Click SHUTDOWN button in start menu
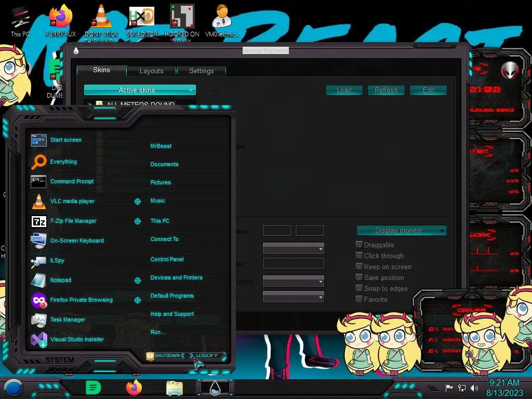Screen dimensions: 532x399 [167, 355]
